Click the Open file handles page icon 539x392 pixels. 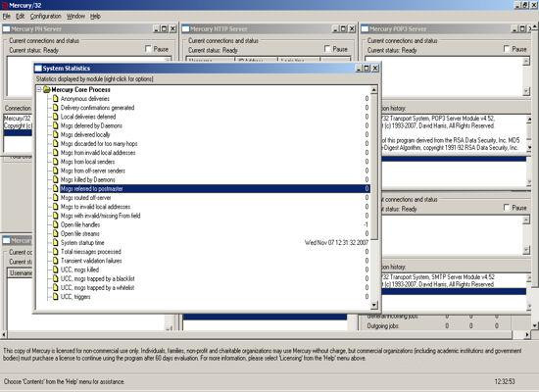(x=55, y=224)
